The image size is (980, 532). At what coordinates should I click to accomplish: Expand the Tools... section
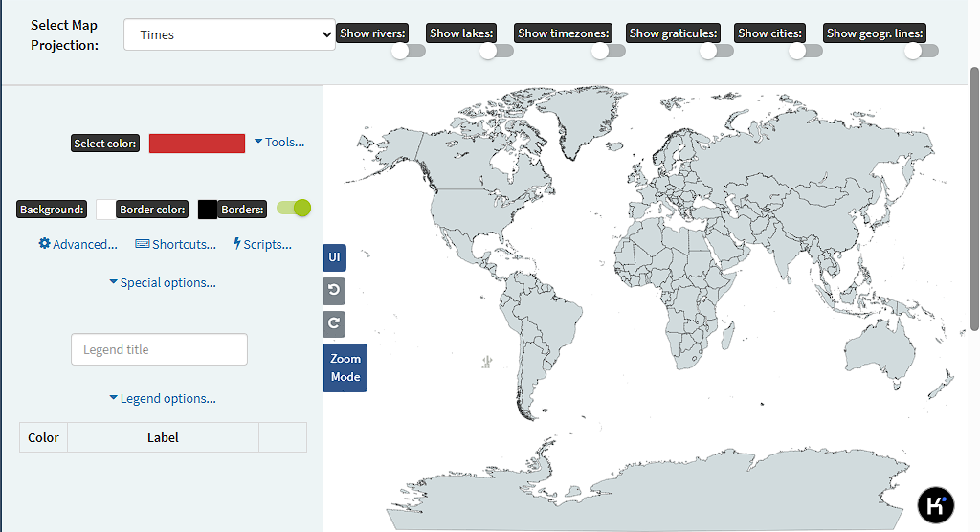tap(279, 142)
